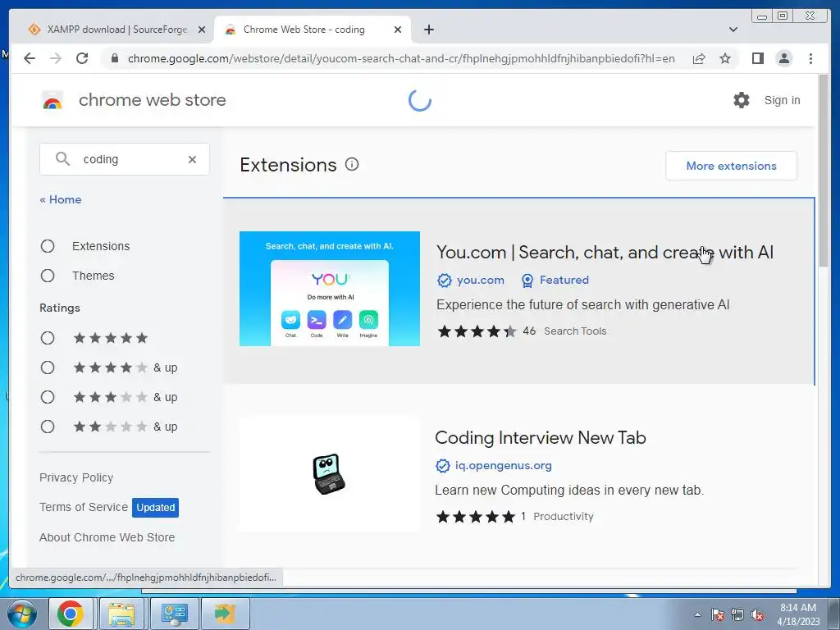
Task: Click the taskbar clock 8:14 AM
Action: pyautogui.click(x=798, y=608)
